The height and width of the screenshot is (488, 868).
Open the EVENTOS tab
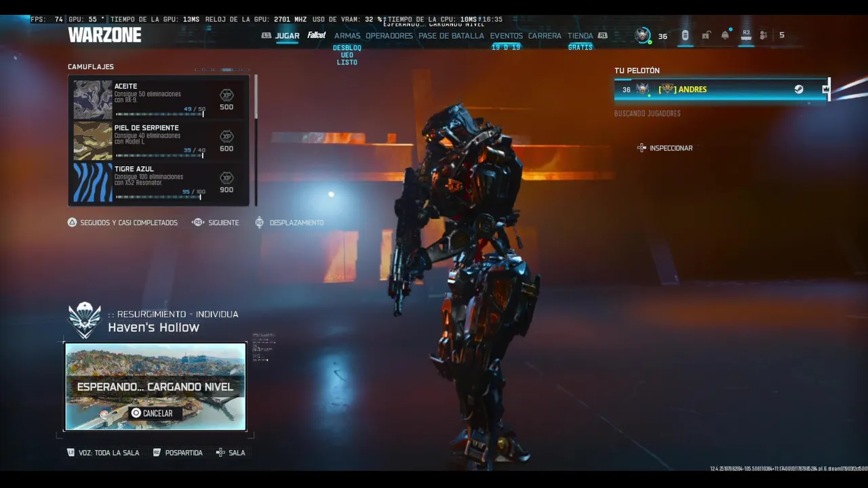(507, 36)
